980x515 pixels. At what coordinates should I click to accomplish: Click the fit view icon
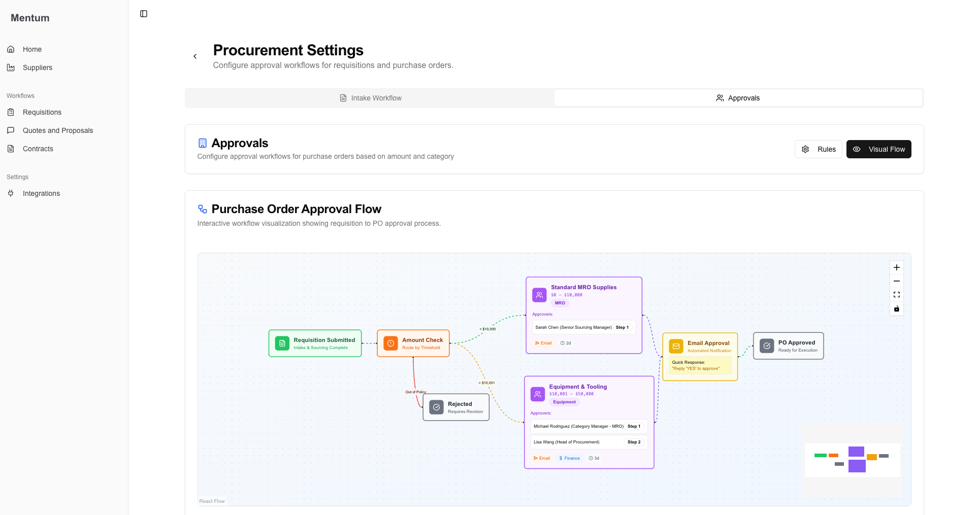896,295
